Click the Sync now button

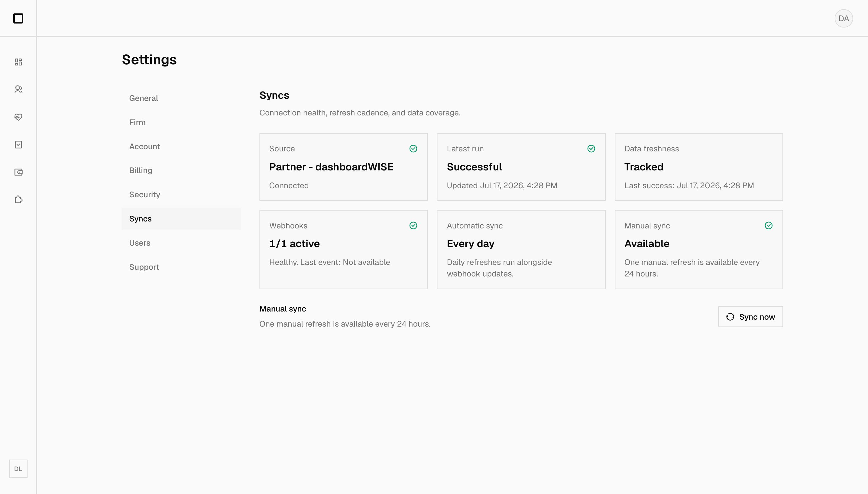[x=750, y=317]
